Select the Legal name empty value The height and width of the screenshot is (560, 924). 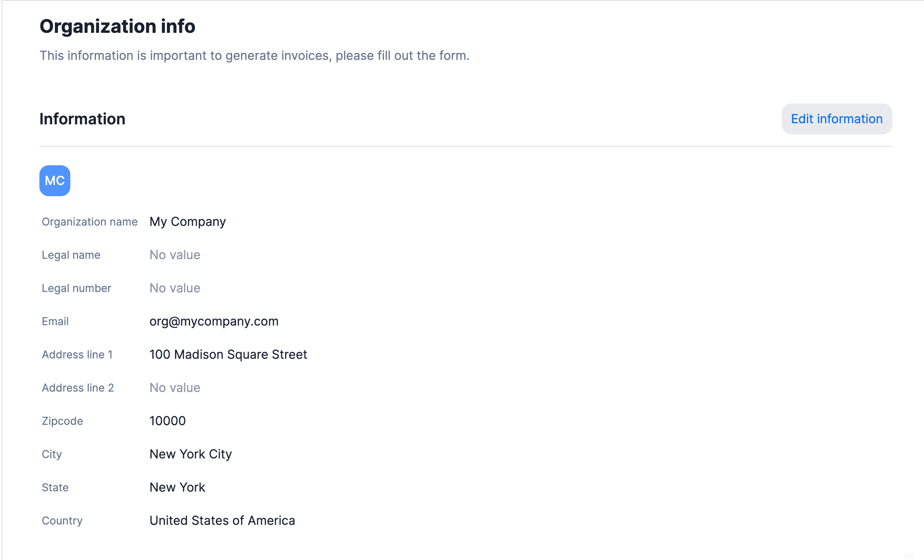coord(175,255)
